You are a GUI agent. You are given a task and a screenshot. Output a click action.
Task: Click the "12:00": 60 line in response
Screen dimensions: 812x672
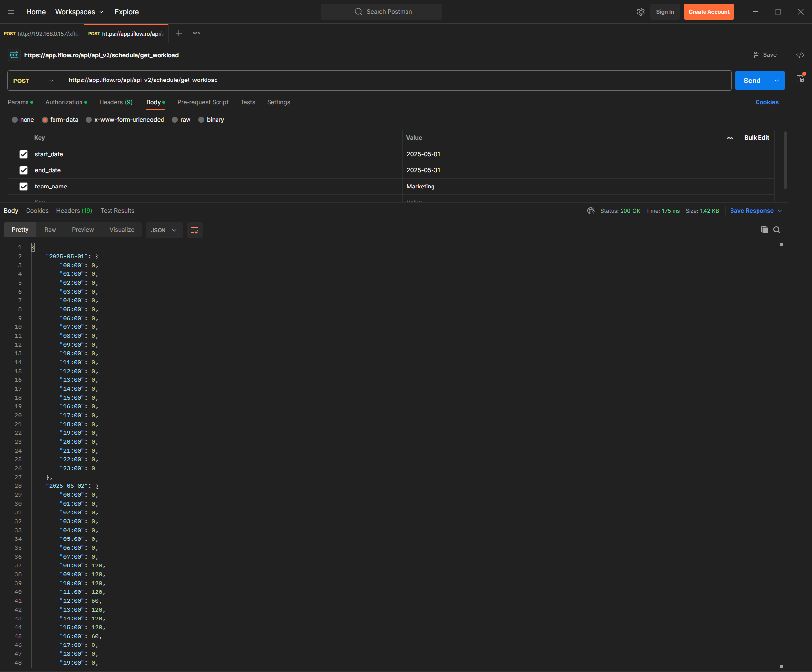[x=81, y=601]
